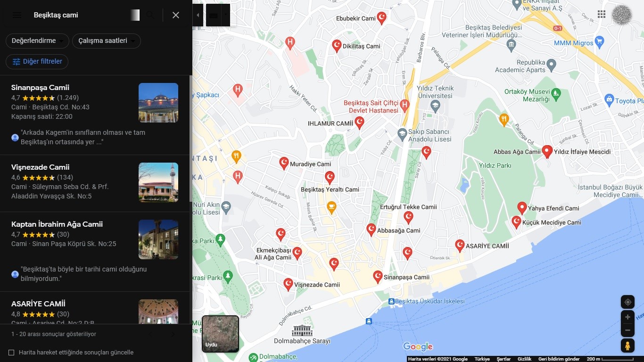
Task: Click the Beşiktaş Belediyesi Veteriner marker
Action: 511,46
